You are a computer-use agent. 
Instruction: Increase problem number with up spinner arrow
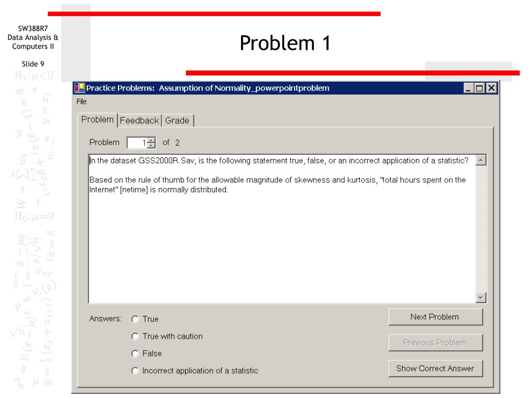pyautogui.click(x=151, y=140)
